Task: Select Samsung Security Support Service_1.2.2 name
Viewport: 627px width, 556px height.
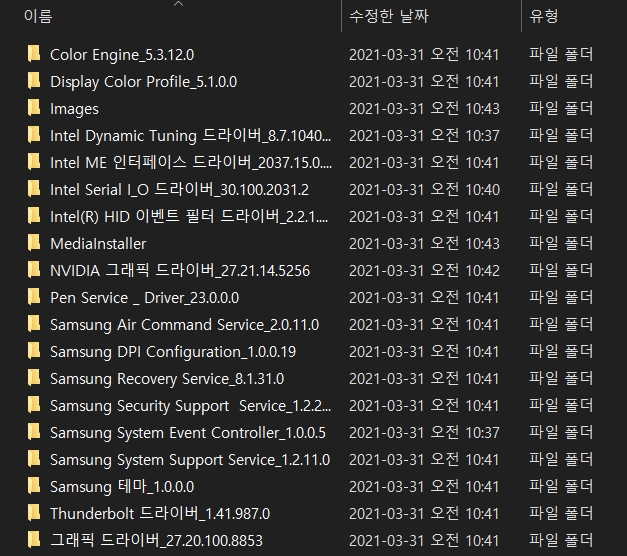Action: click(191, 406)
